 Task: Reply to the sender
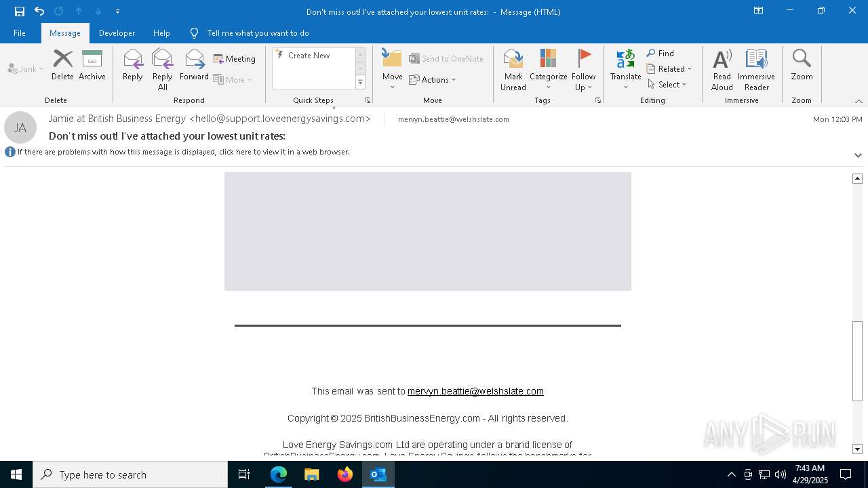point(133,66)
